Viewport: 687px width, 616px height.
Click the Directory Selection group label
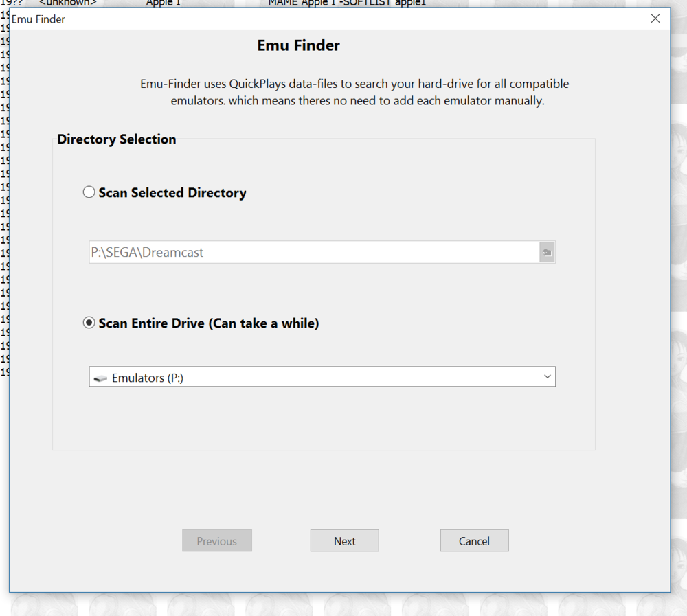click(x=117, y=139)
